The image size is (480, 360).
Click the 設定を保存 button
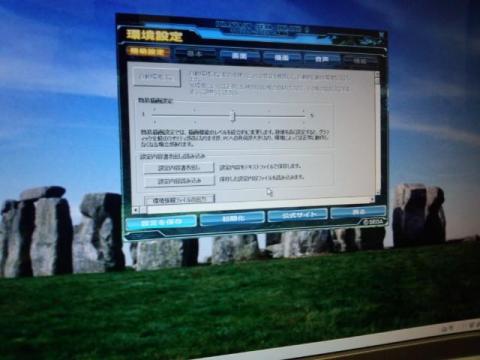coord(161,222)
